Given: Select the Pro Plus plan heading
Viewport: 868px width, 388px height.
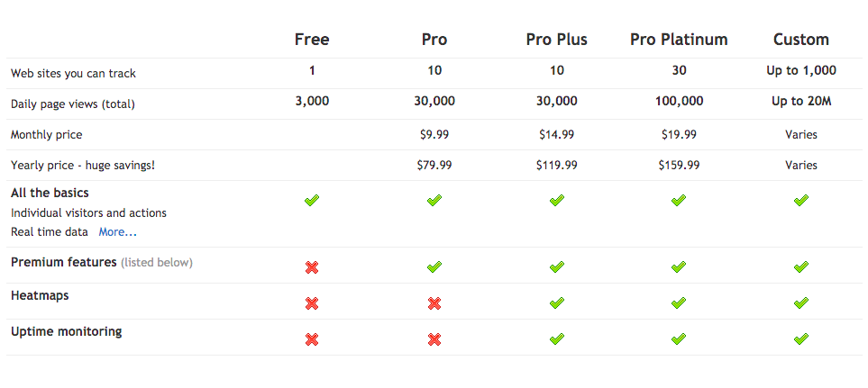Looking at the screenshot, I should tap(557, 40).
